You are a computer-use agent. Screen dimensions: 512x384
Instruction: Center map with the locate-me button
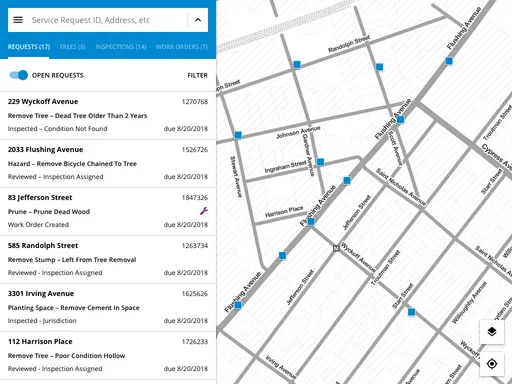coord(492,364)
